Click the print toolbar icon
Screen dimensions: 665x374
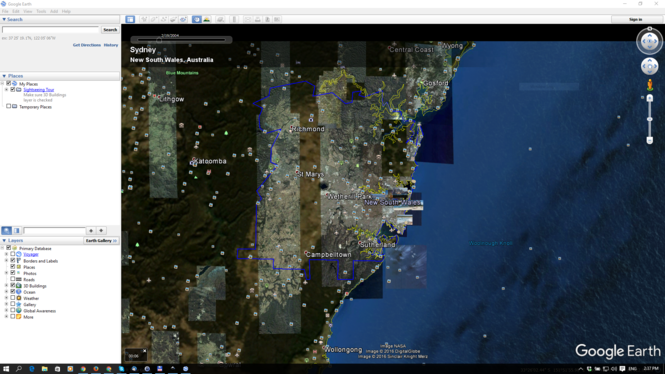[257, 20]
